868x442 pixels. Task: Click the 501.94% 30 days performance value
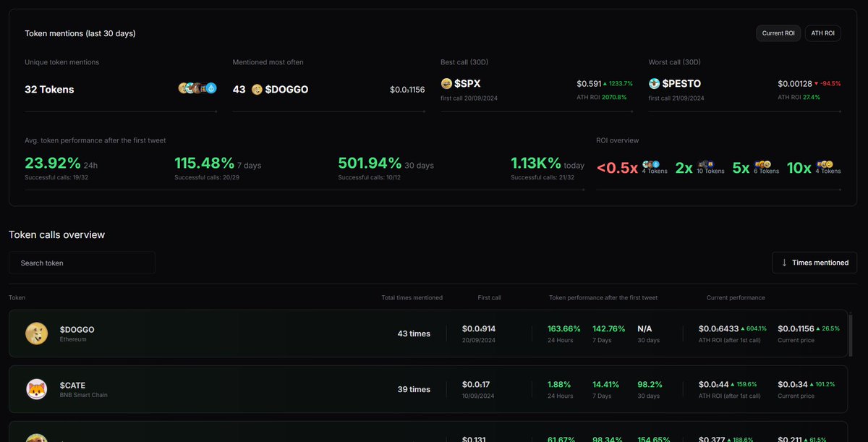[x=370, y=163]
